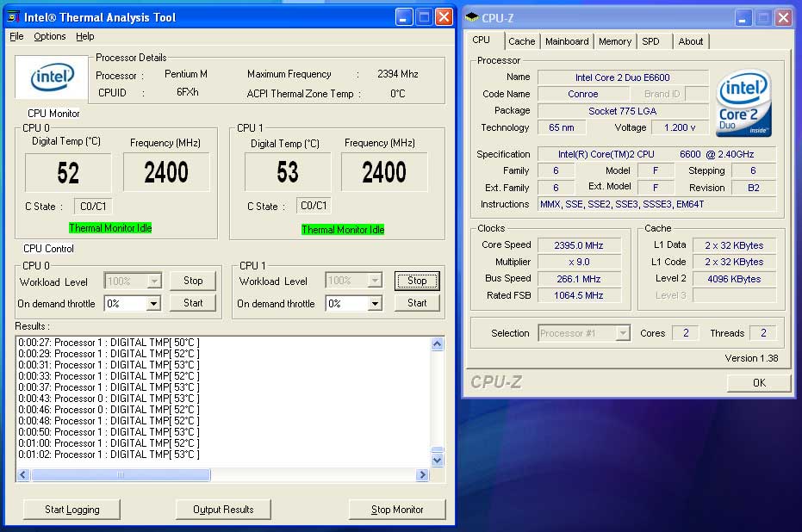Open the SPD tab in CPU-Z
Viewport: 802px width, 532px height.
650,41
